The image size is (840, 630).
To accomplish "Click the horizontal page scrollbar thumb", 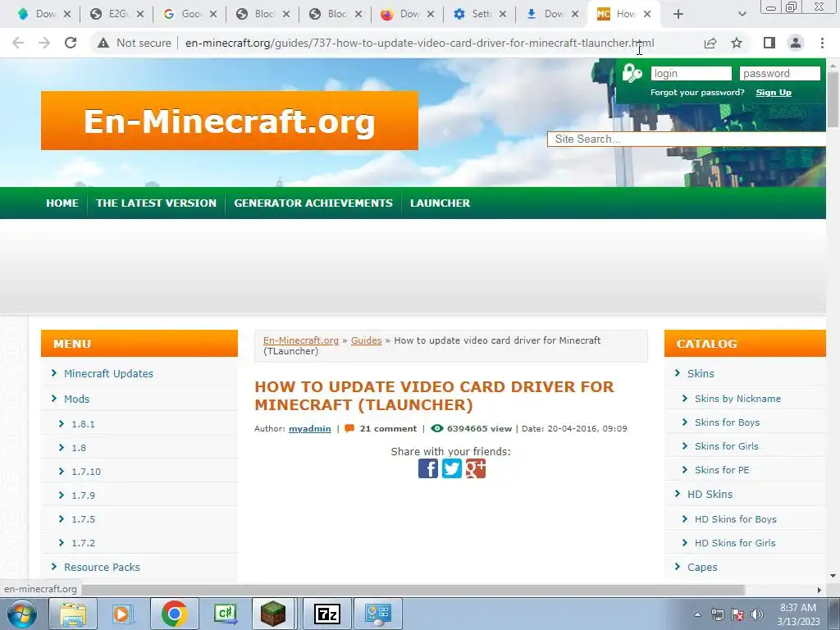I will click(x=413, y=590).
